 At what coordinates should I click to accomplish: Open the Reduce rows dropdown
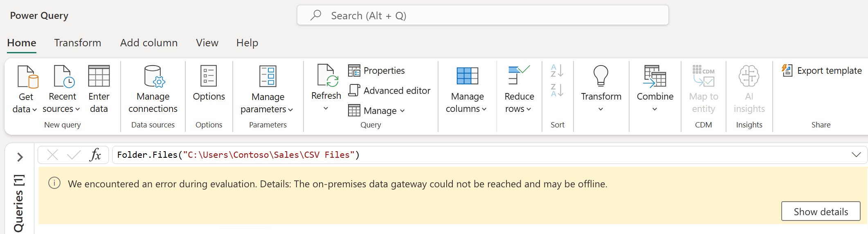[x=519, y=102]
